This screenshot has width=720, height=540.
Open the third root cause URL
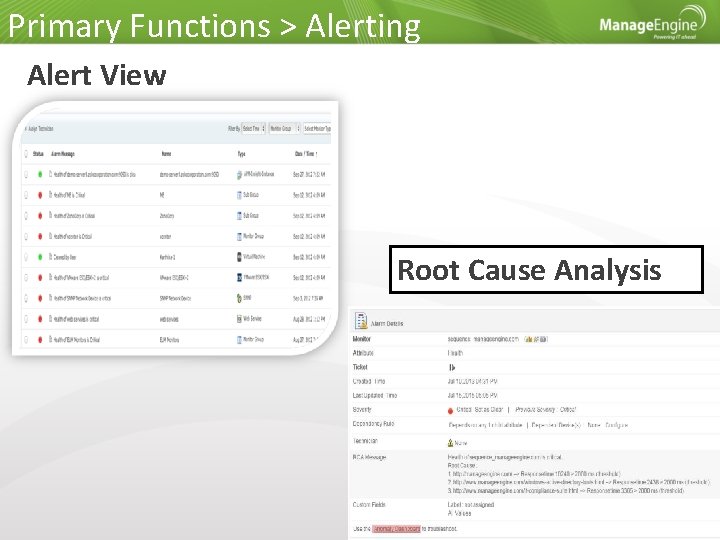516,491
